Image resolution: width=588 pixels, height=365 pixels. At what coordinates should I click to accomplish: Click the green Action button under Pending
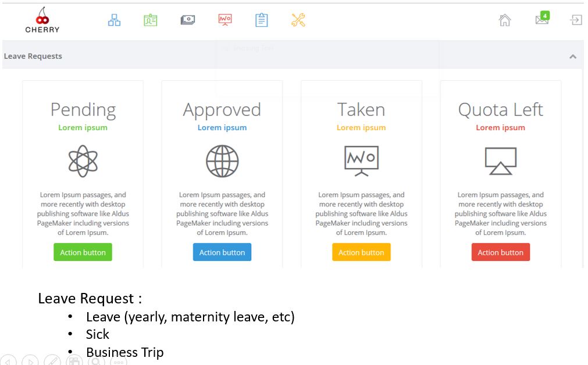point(83,252)
